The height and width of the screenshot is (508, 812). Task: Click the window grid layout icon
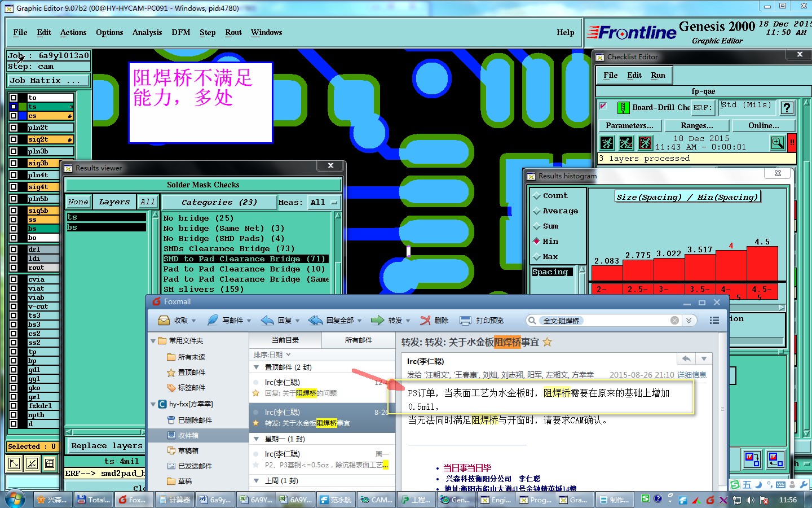50,463
